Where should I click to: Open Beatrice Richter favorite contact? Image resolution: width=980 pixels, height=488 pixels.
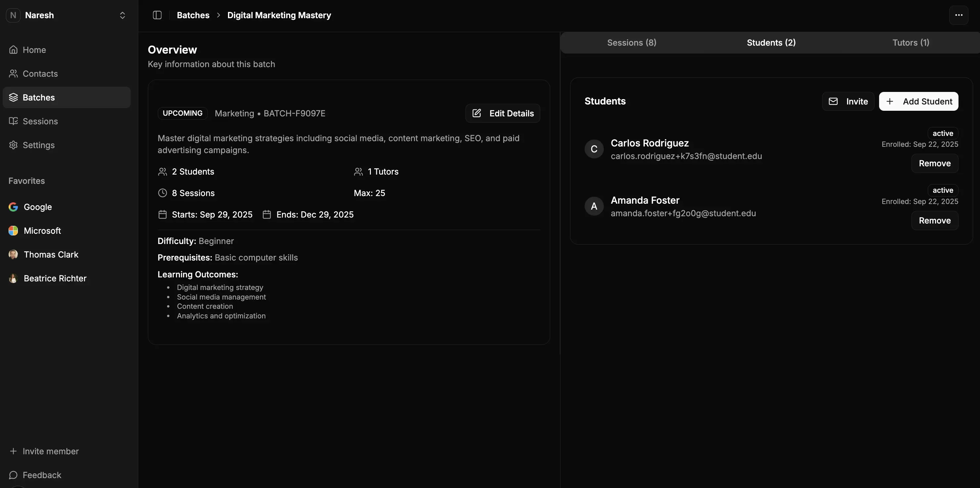[x=55, y=279]
